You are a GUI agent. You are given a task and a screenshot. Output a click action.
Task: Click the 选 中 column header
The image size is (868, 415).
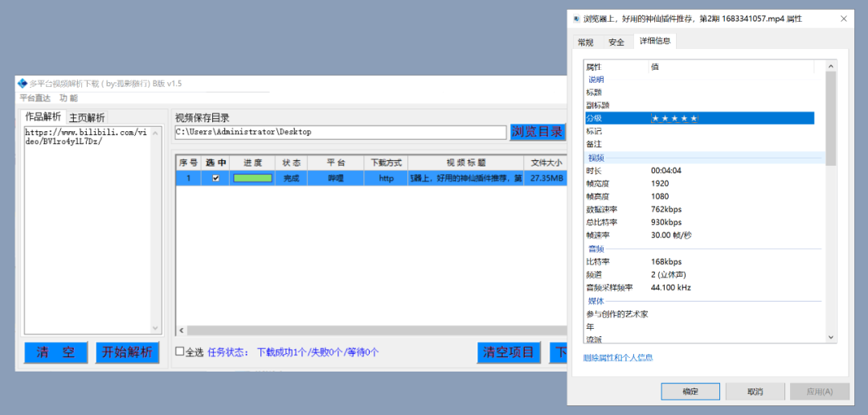[x=215, y=163]
